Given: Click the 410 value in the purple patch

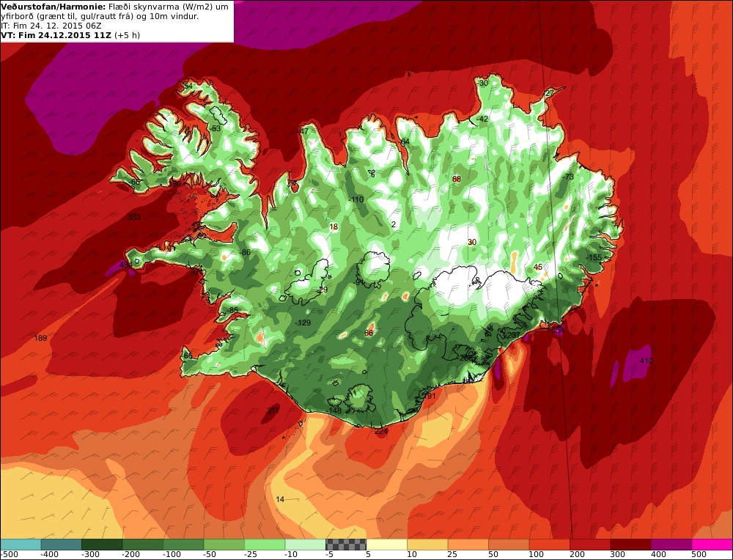Looking at the screenshot, I should 646,361.
